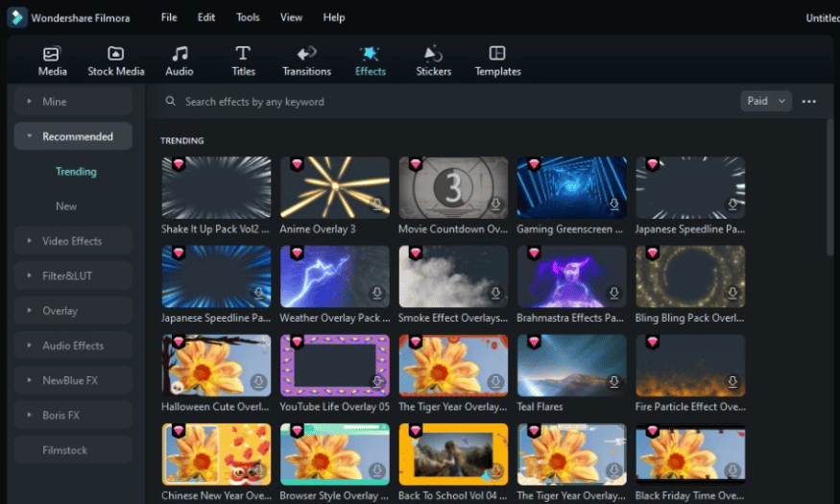Open the three-dot more options menu

[809, 101]
